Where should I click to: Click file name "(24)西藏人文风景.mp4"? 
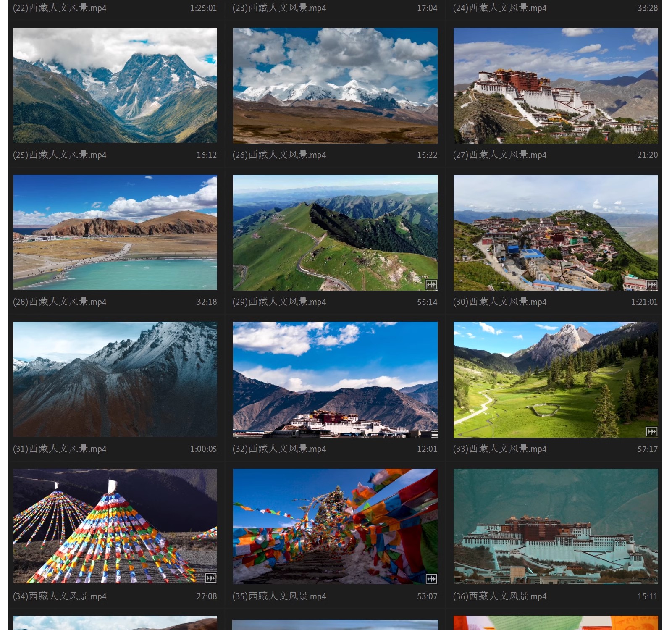(500, 8)
